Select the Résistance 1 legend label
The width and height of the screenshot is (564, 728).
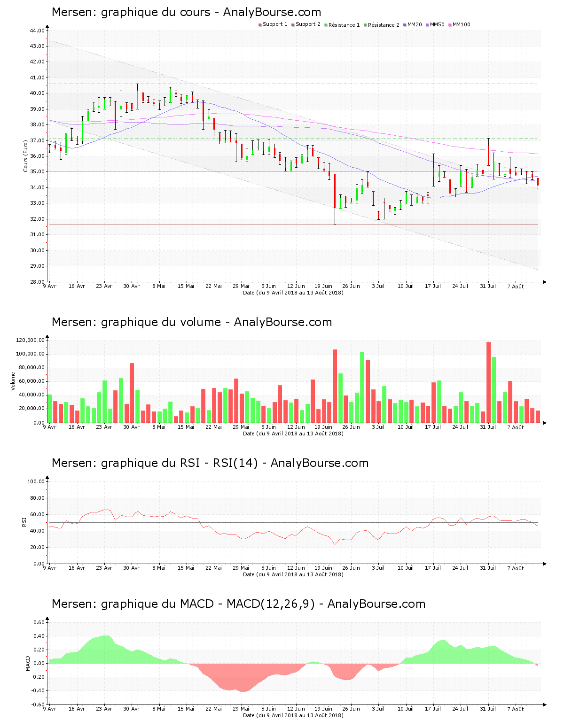click(x=344, y=25)
